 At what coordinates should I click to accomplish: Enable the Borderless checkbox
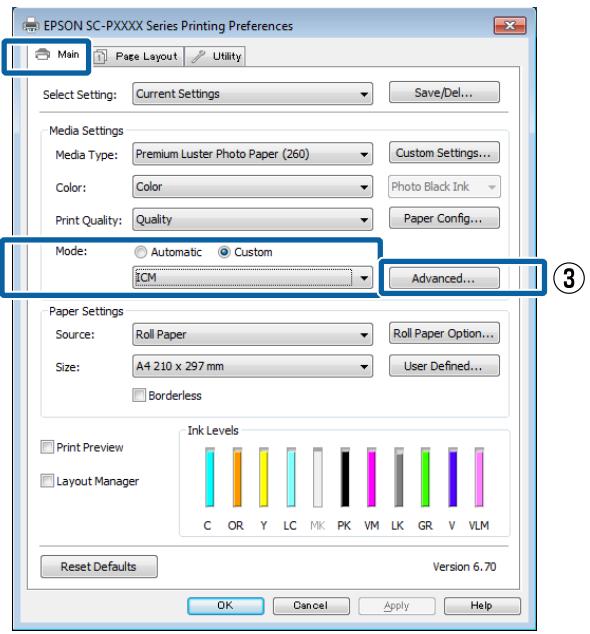139,395
